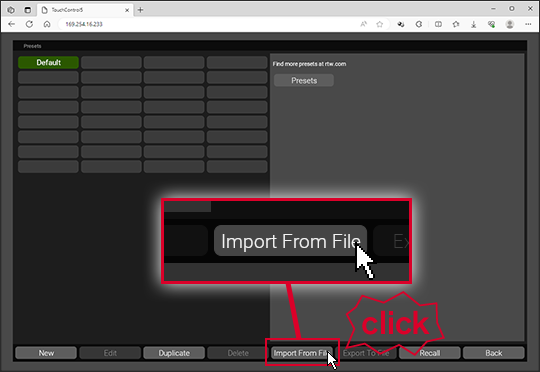Go to browser home icon
The image size is (540, 372).
47,24
